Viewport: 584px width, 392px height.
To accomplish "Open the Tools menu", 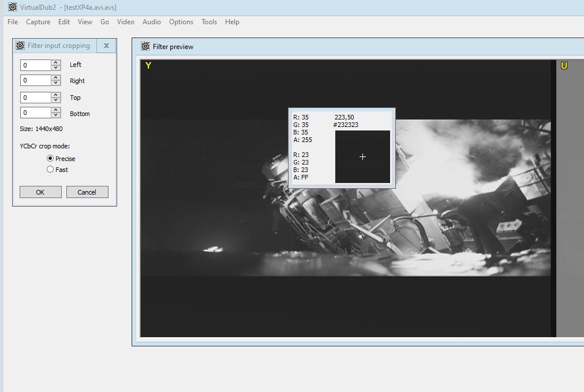I will pos(209,22).
